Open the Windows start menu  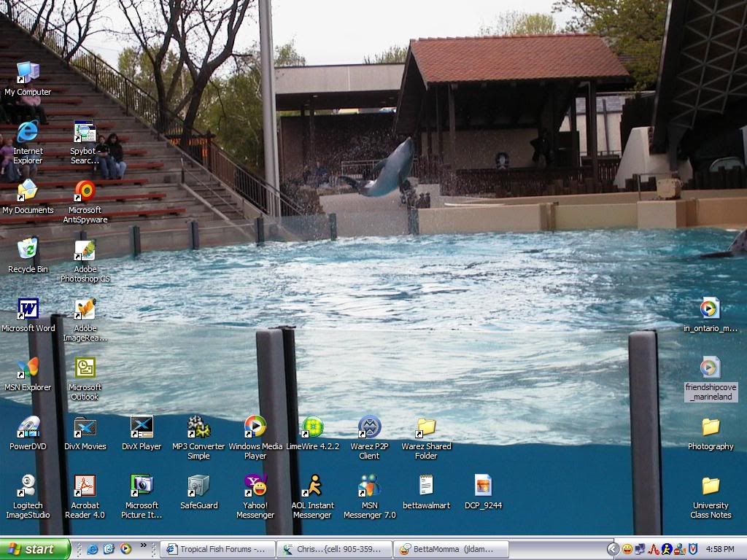[35, 549]
